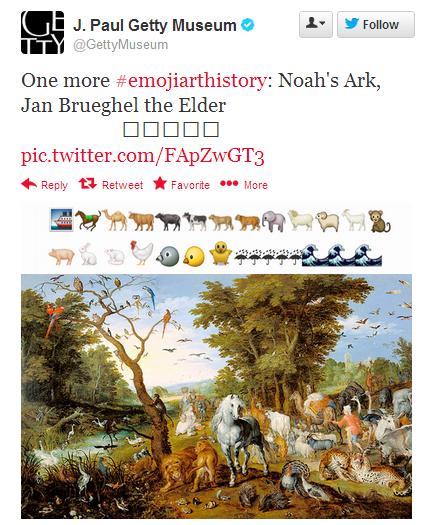This screenshot has height=525, width=423.
Task: Open the pic.twitter.com/FApZwGT3 link
Action: point(143,156)
